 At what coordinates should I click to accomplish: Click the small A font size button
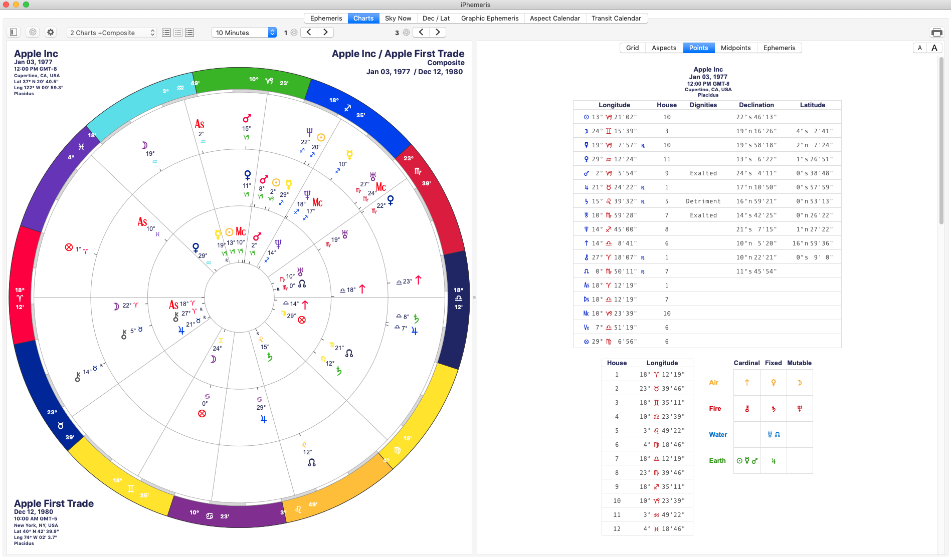coord(920,48)
